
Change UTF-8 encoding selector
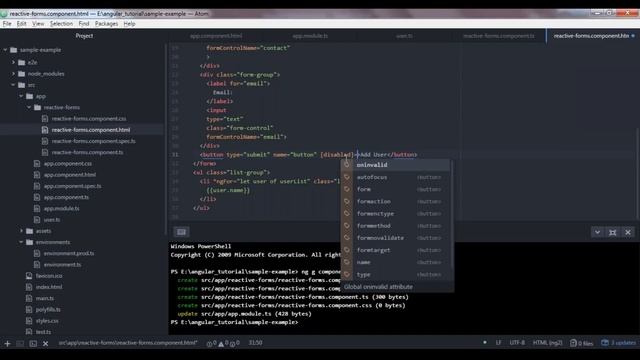pyautogui.click(x=517, y=343)
